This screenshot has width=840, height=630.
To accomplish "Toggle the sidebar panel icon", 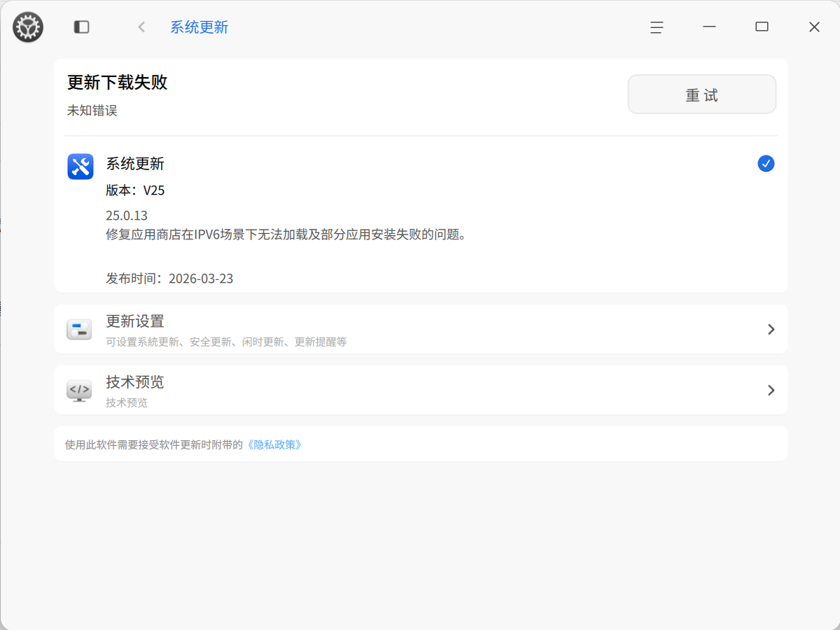I will click(x=82, y=27).
